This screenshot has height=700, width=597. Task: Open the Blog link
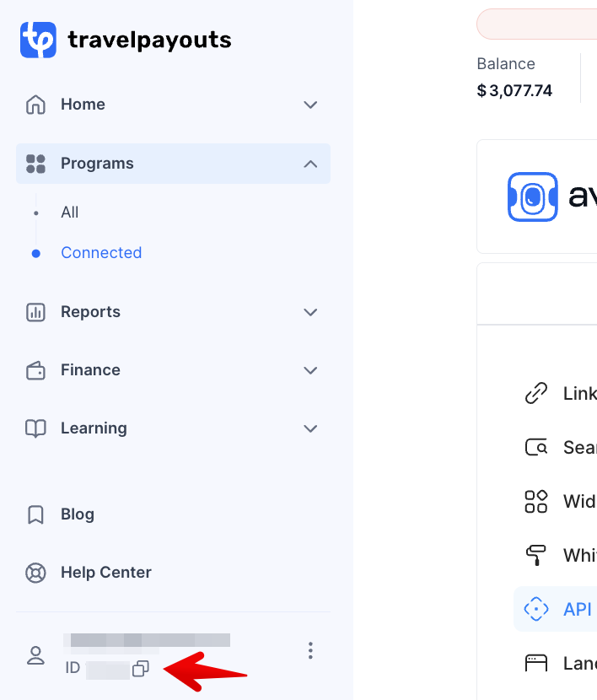tap(78, 514)
